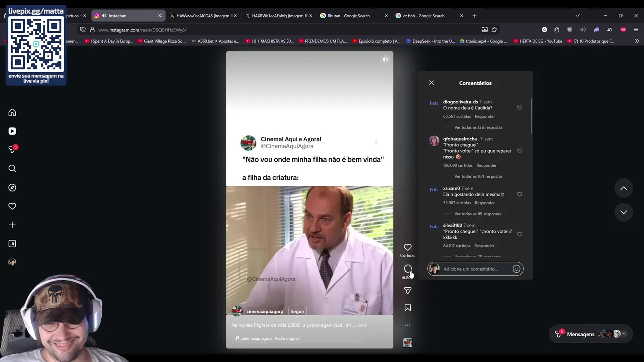Create new post with plus icon
The width and height of the screenshot is (644, 362).
coord(12,225)
